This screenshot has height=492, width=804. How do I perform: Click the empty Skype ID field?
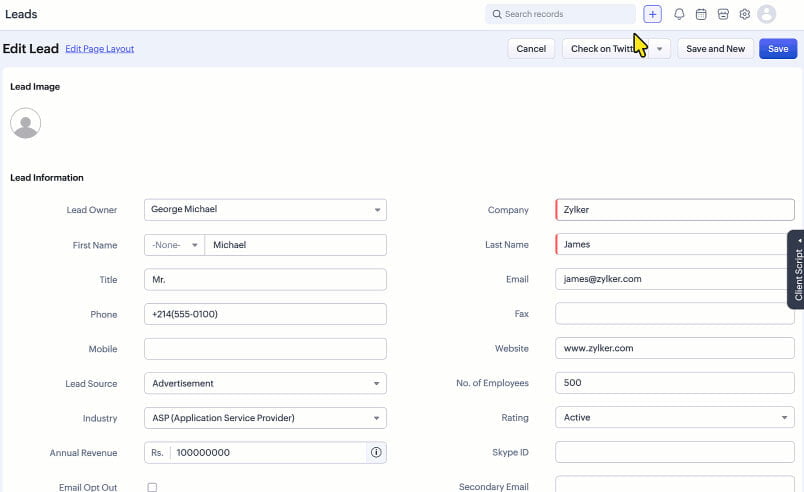675,452
